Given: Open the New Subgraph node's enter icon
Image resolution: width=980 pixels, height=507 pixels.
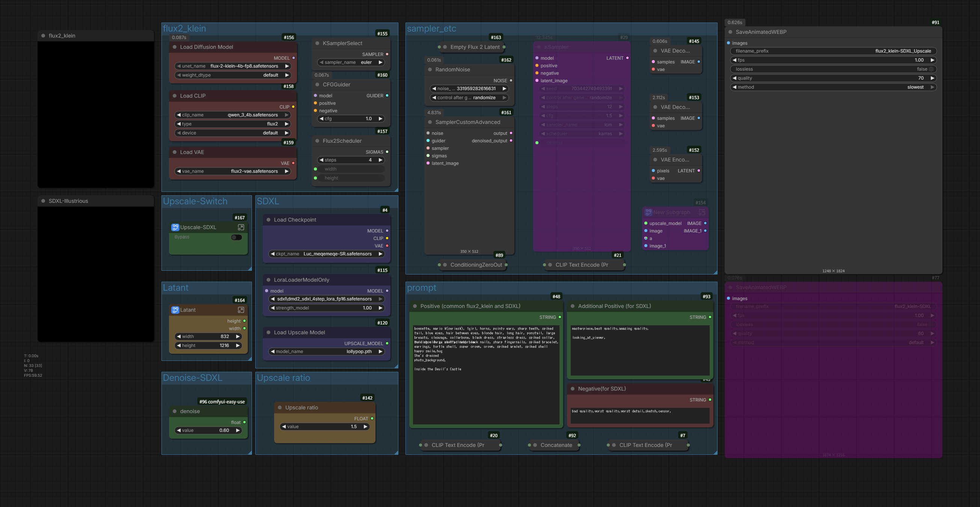Looking at the screenshot, I should tap(702, 213).
